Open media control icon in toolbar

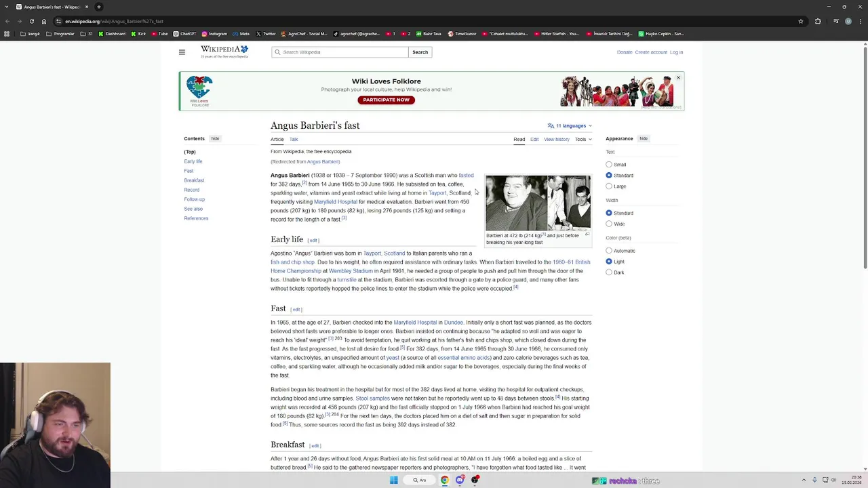click(835, 21)
